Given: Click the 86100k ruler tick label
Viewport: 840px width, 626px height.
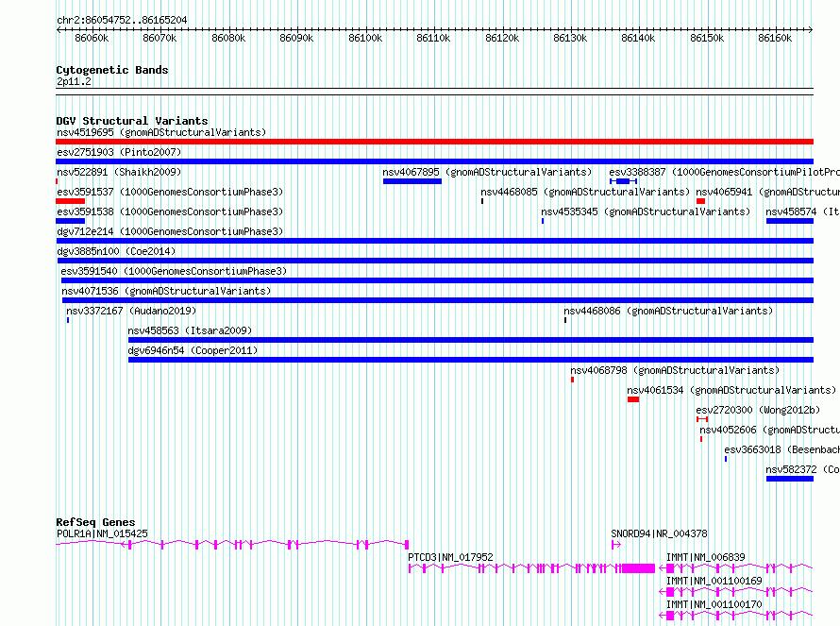Looking at the screenshot, I should tap(365, 38).
